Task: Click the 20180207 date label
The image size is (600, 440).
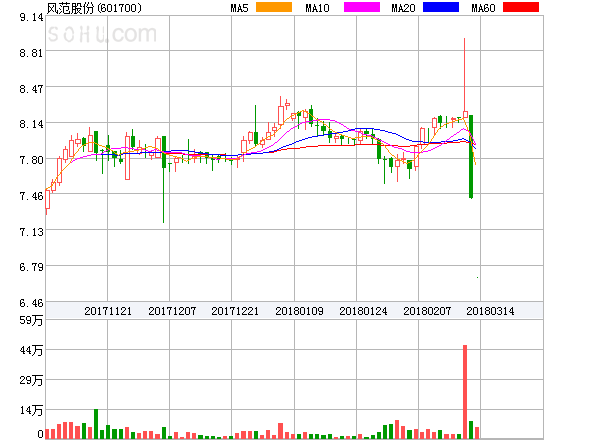Action: [x=427, y=311]
